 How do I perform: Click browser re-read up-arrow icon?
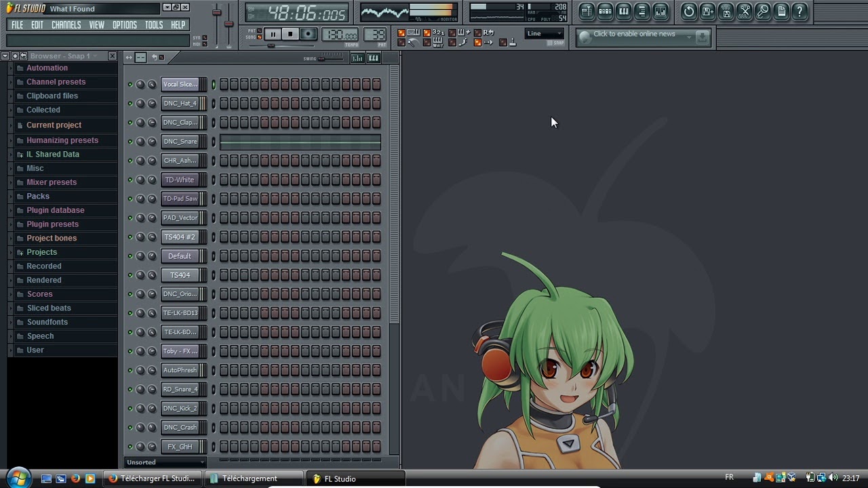(24, 56)
